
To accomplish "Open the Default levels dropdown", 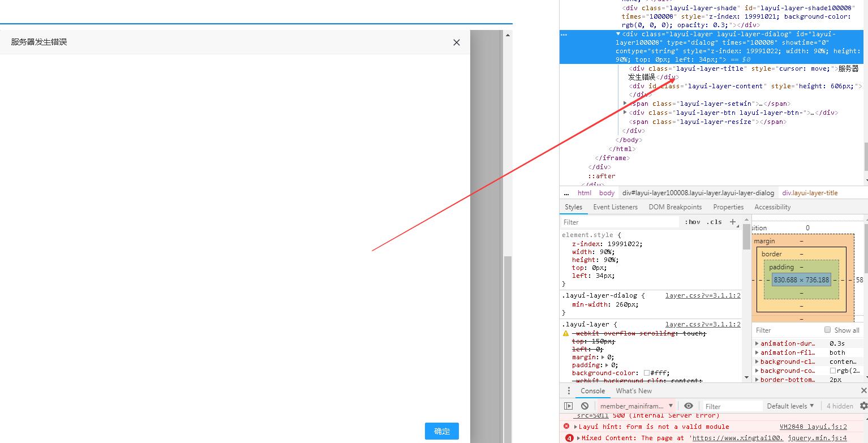I will coord(790,406).
